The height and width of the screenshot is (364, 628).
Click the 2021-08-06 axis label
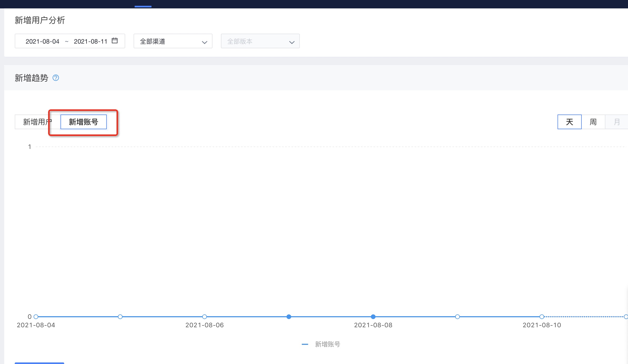(x=205, y=325)
